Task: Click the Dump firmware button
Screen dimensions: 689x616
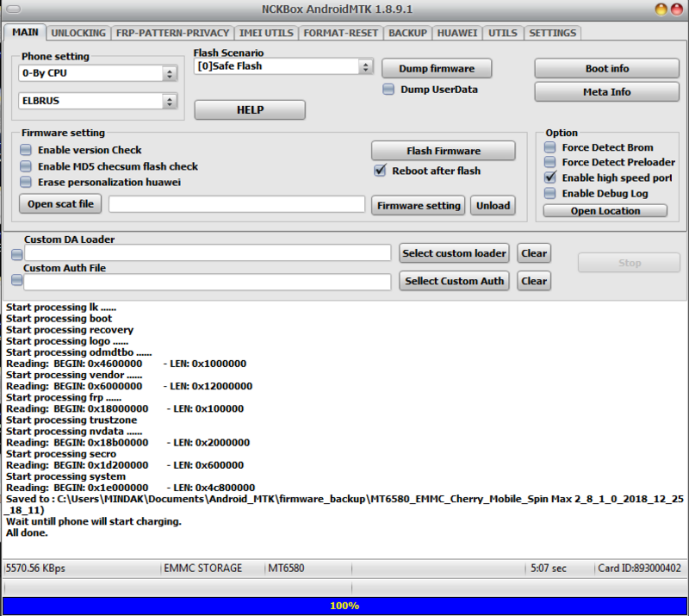Action: pyautogui.click(x=437, y=69)
